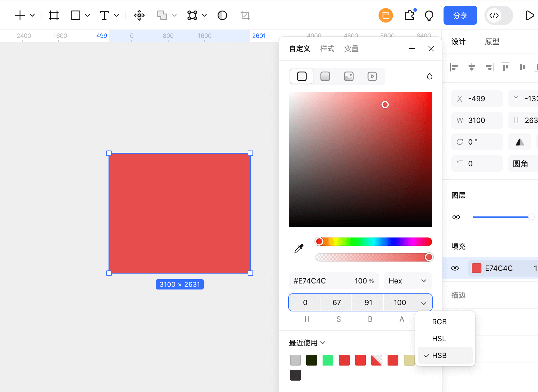Select the gradient fill type icon
Image resolution: width=538 pixels, height=392 pixels.
click(325, 76)
